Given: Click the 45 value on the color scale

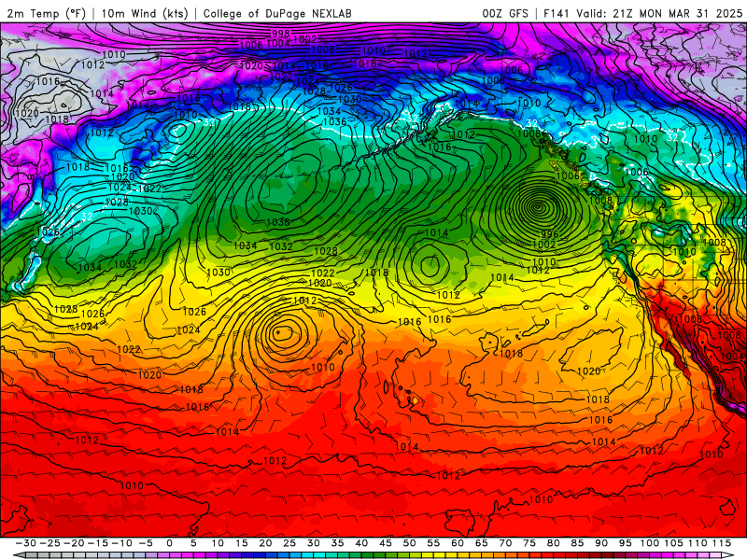Looking at the screenshot, I should click(386, 543).
